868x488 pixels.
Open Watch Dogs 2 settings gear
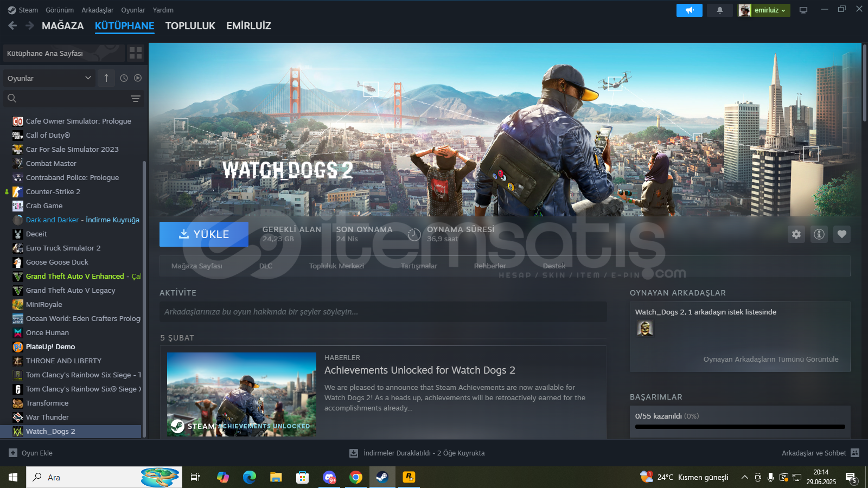(796, 234)
